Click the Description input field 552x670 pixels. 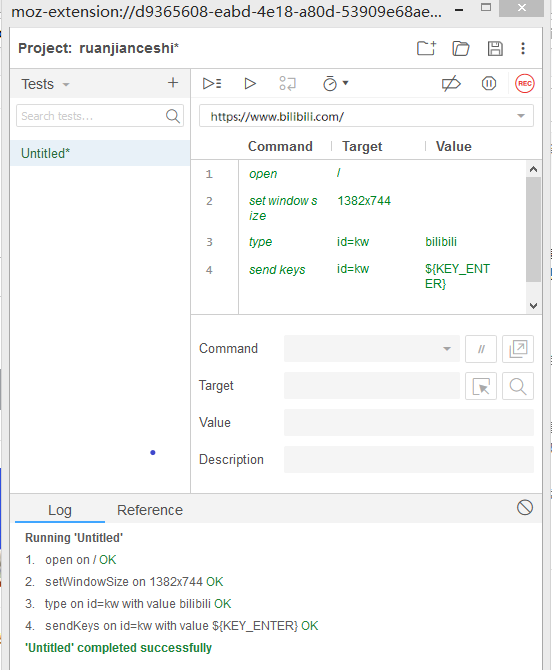coord(409,459)
